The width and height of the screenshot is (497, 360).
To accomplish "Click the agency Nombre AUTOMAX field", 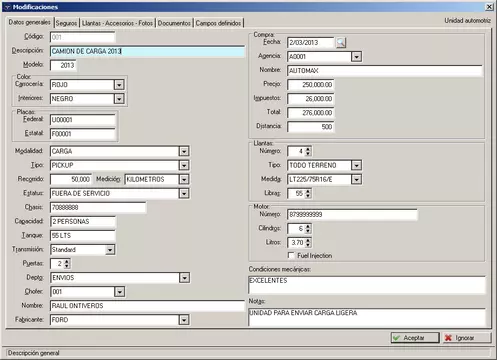I will point(385,71).
